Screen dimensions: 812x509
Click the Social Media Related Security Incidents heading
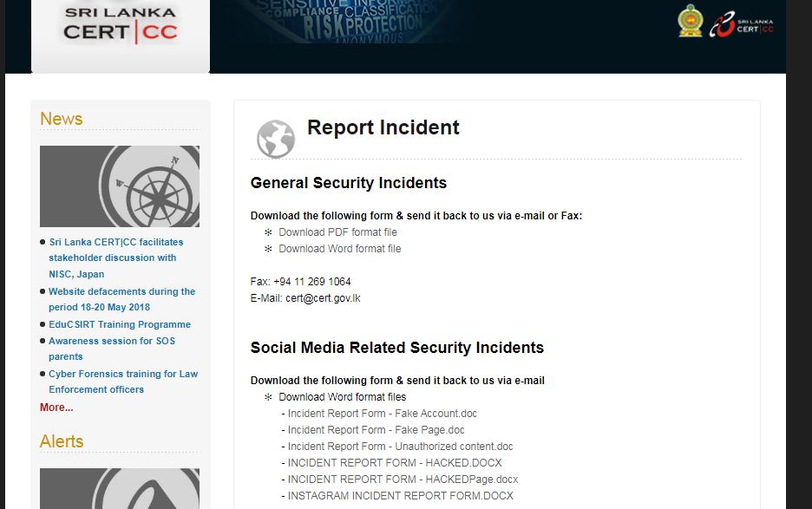pyautogui.click(x=397, y=348)
